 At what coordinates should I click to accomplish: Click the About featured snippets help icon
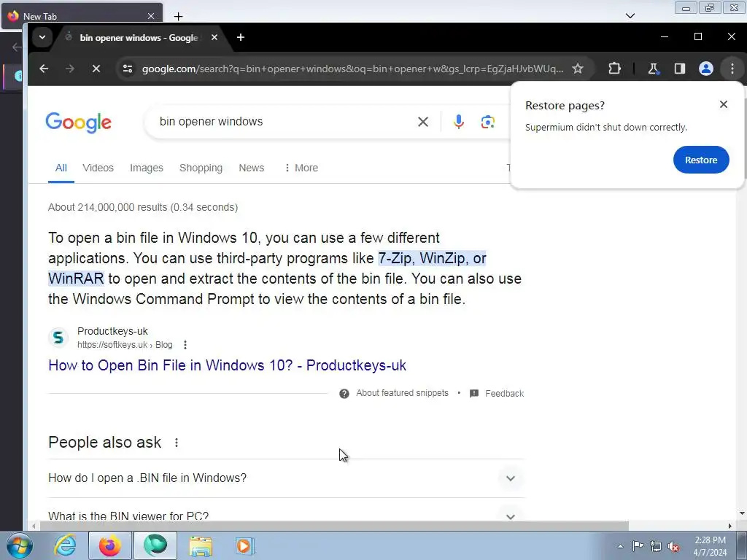pyautogui.click(x=344, y=393)
